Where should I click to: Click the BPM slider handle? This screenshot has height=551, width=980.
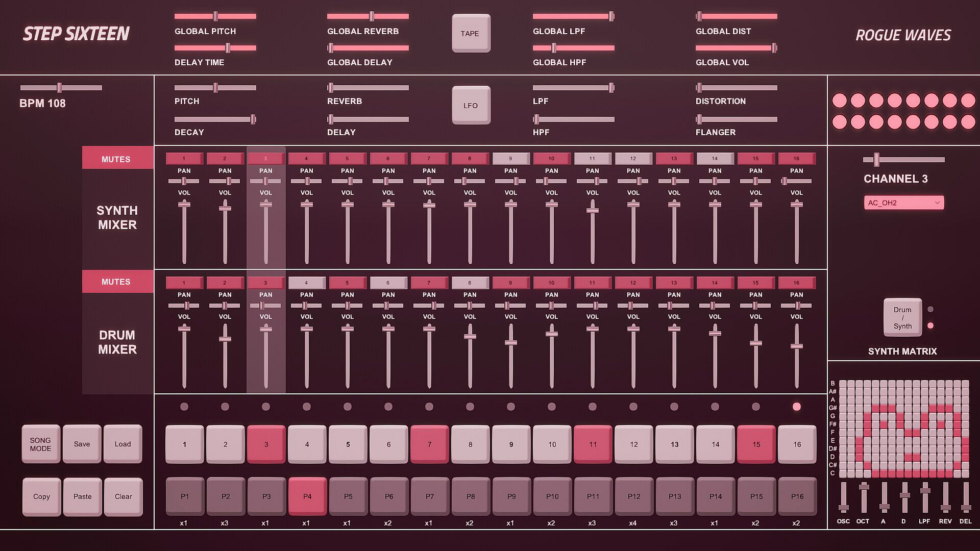pos(59,87)
